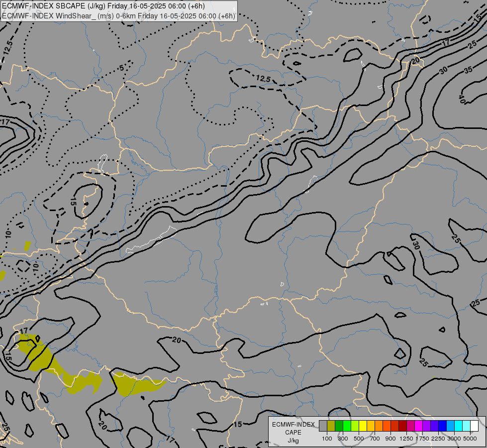Click the WindShear 0-6km title line
The height and width of the screenshot is (448, 487).
coord(118,16)
